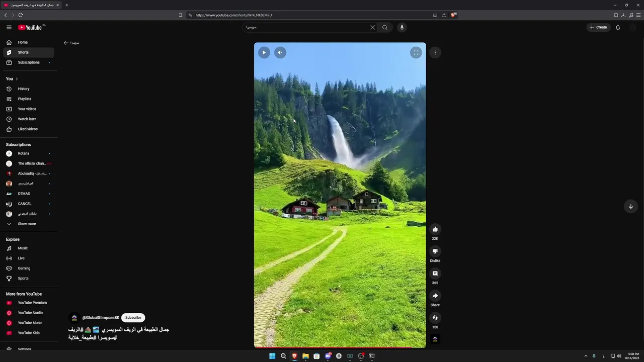The height and width of the screenshot is (362, 644).
Task: Go to the next Short with the down arrow
Action: pyautogui.click(x=631, y=207)
